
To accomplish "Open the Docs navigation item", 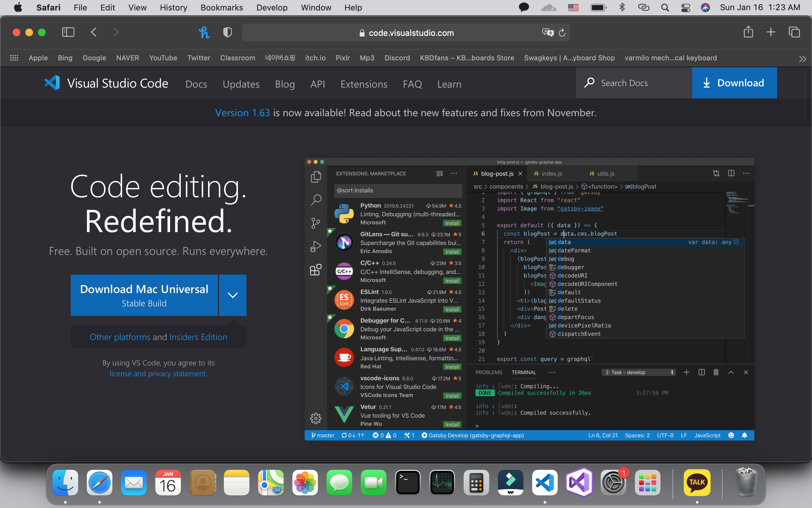I will (x=196, y=84).
